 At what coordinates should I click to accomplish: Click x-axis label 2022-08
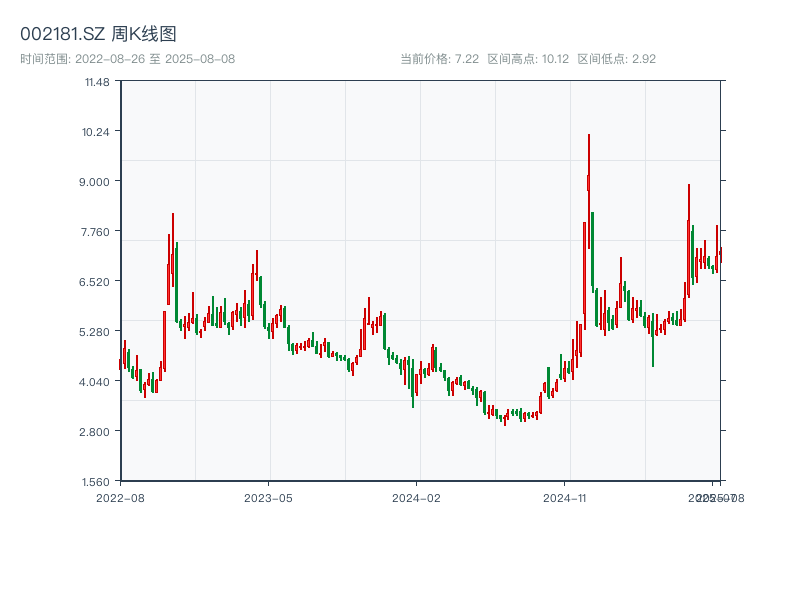click(120, 498)
